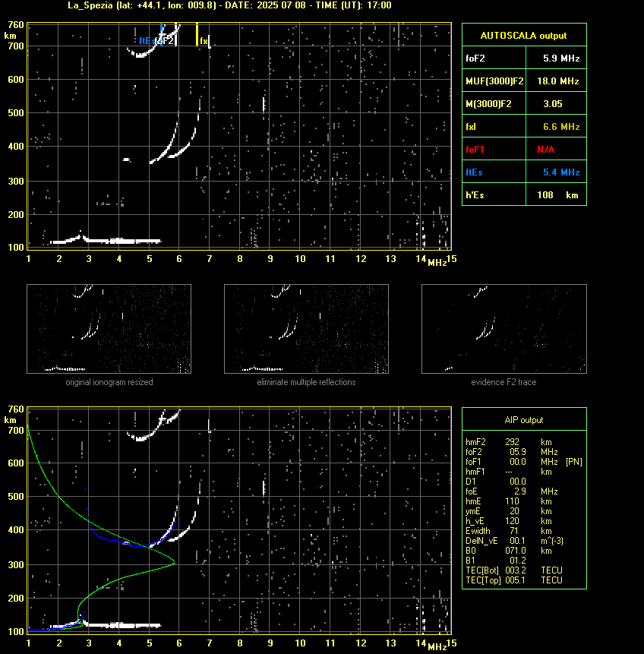
Task: Select the DelN_vE '00.1' row
Action: (514, 541)
